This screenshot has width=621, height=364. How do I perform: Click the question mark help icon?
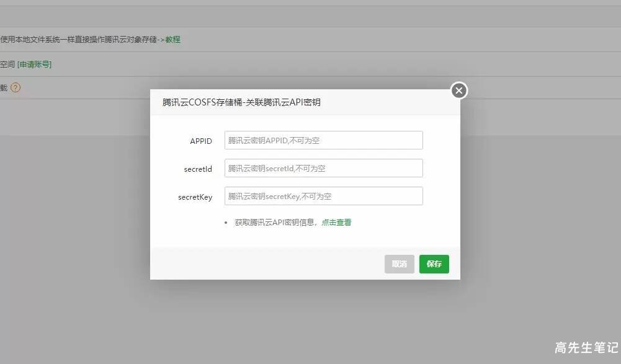coord(16,87)
